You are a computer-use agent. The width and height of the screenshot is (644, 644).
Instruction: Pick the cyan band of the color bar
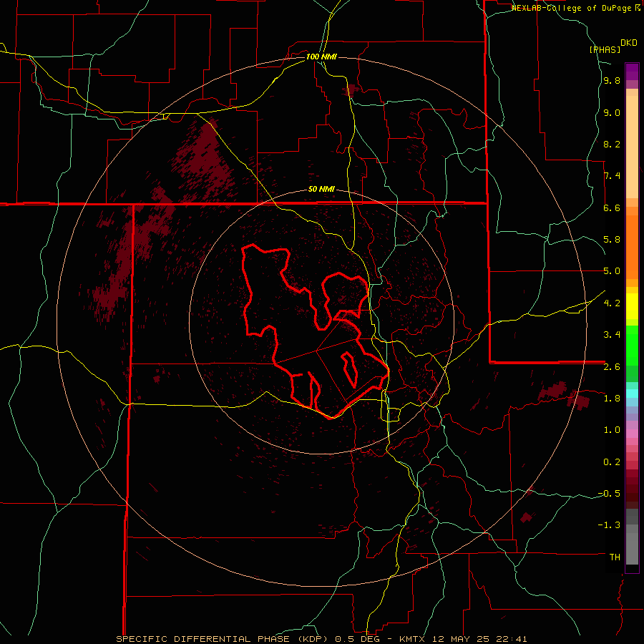pos(632,394)
